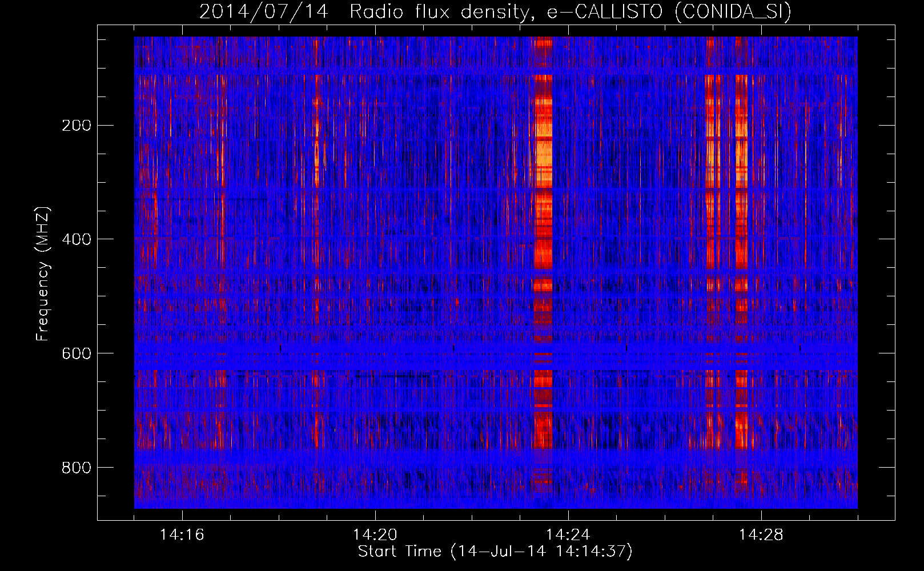Click the 14:28 time tick label
924x571 pixels.
coord(761,535)
